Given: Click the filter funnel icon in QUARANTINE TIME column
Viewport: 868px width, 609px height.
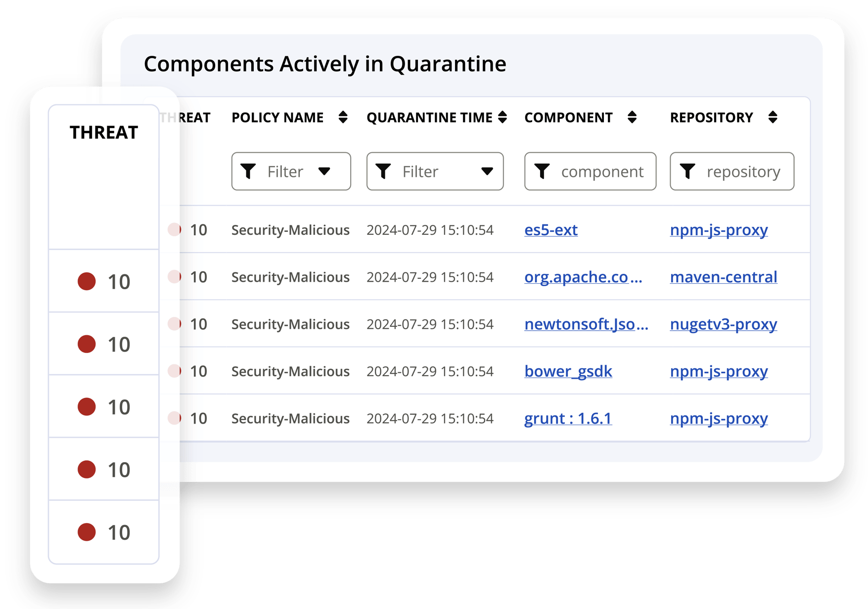Looking at the screenshot, I should coord(384,171).
